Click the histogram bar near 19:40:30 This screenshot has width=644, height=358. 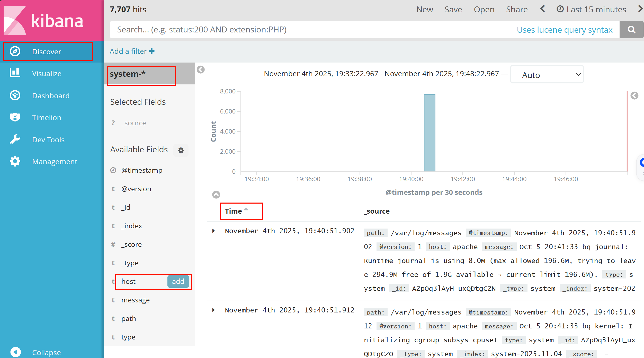tap(430, 133)
